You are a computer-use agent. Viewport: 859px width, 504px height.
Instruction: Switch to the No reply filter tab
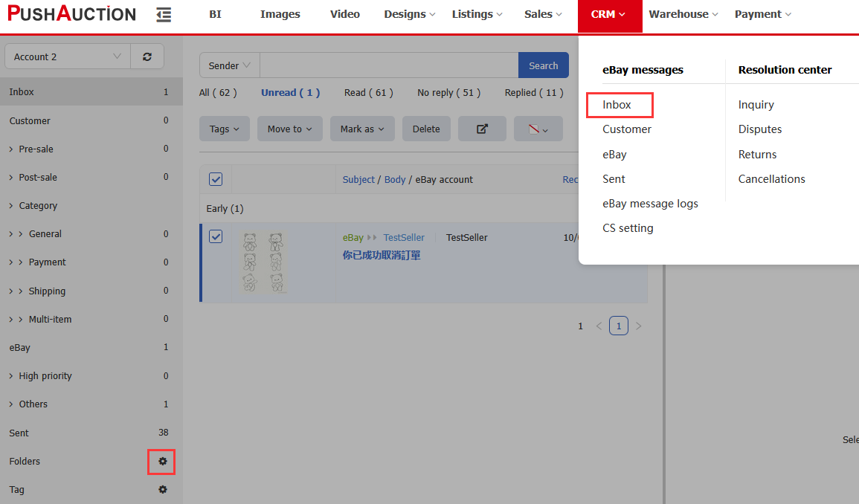(448, 93)
